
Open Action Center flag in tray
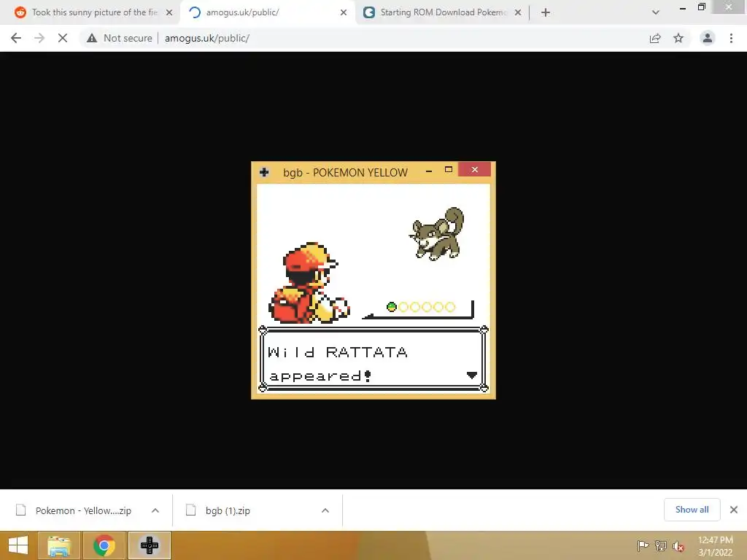point(643,545)
